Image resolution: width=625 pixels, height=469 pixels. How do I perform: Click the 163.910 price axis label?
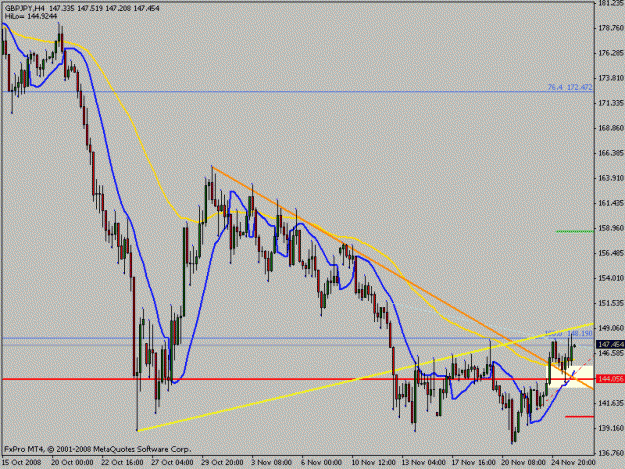pos(611,178)
